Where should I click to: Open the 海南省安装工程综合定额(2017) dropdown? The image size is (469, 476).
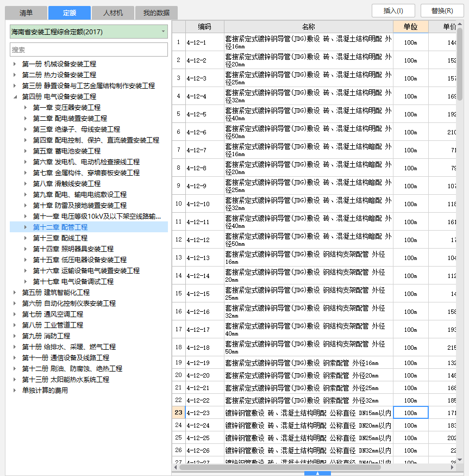point(89,32)
